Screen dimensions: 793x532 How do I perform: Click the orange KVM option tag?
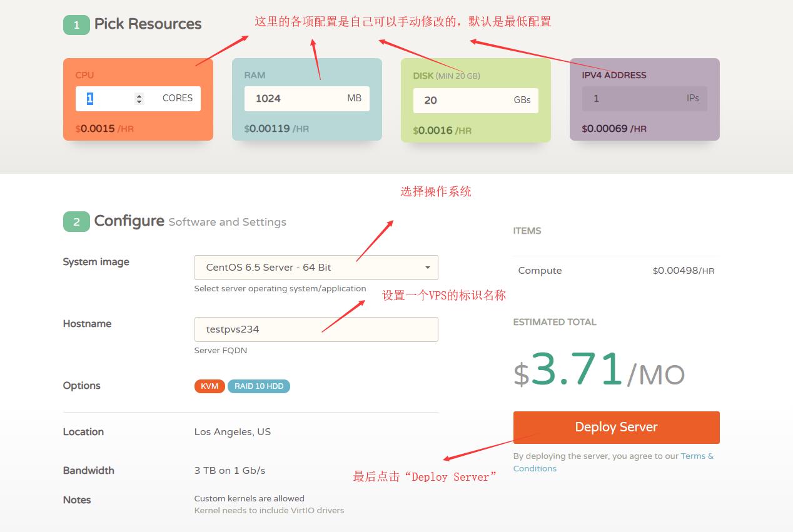point(210,386)
